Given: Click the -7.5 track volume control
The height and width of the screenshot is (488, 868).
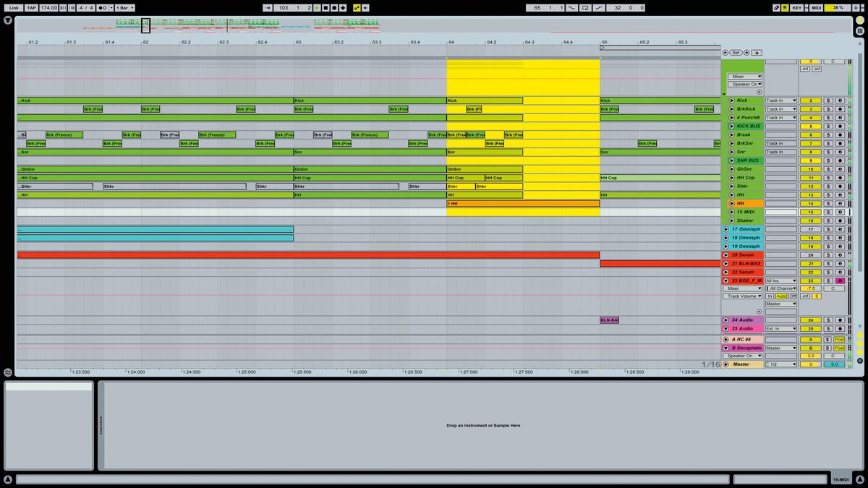Looking at the screenshot, I should (810, 288).
